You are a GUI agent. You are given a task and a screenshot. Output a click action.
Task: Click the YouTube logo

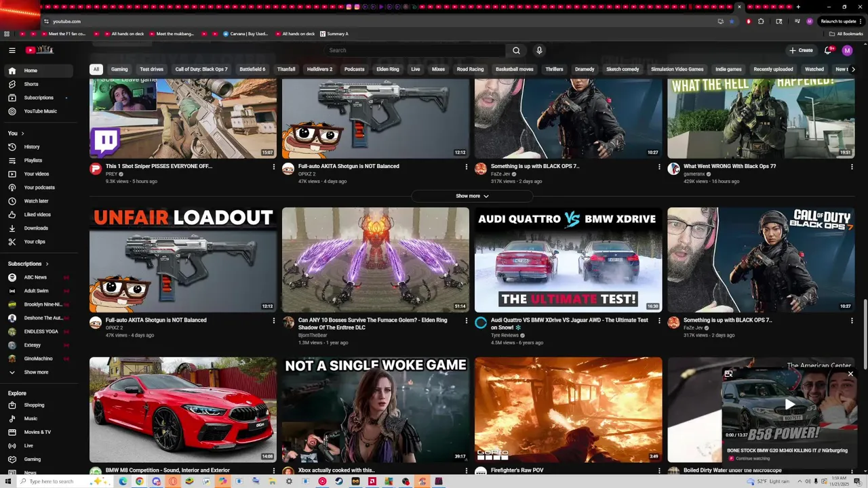[39, 50]
